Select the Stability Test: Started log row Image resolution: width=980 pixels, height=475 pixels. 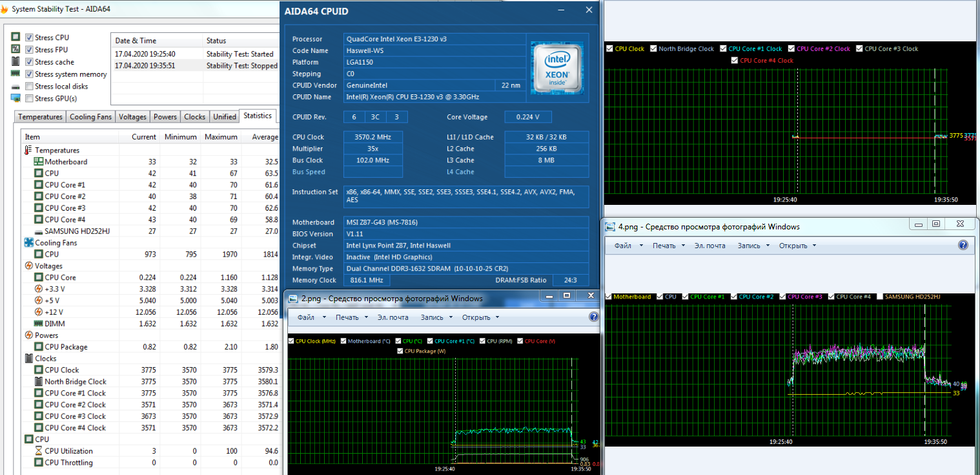pyautogui.click(x=195, y=54)
